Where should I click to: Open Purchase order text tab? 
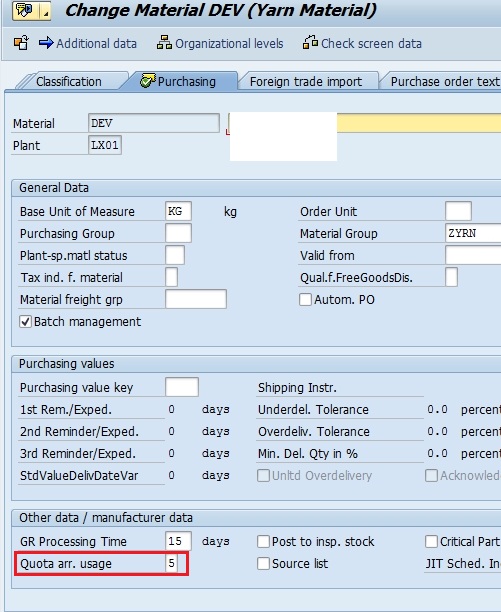444,82
